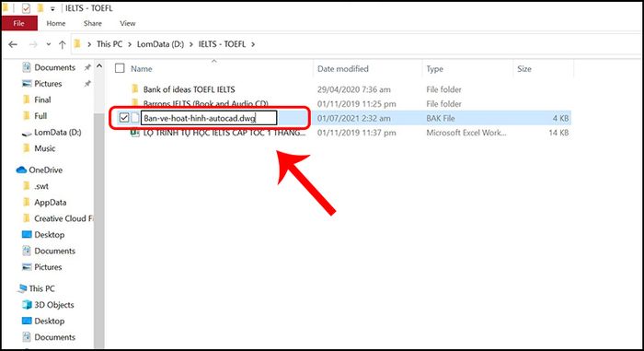Screen dimensions: 644x351
Task: Open Creative Cloud Files in sidebar
Action: [x=63, y=218]
